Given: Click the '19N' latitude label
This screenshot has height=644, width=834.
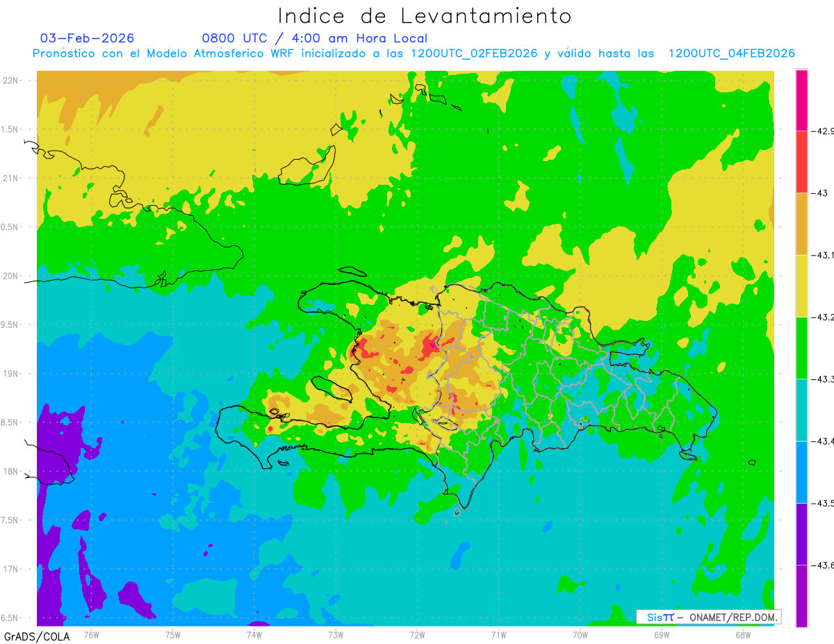Looking at the screenshot, I should [x=11, y=373].
